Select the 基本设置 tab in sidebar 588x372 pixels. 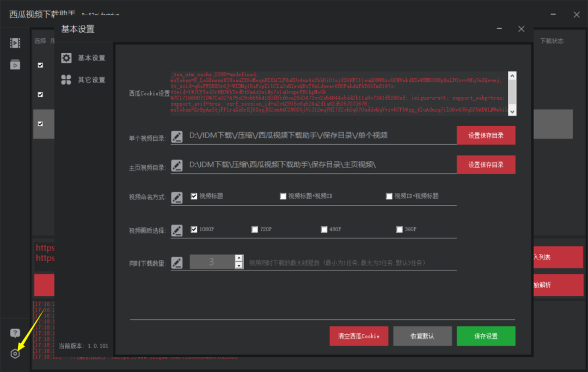click(84, 58)
